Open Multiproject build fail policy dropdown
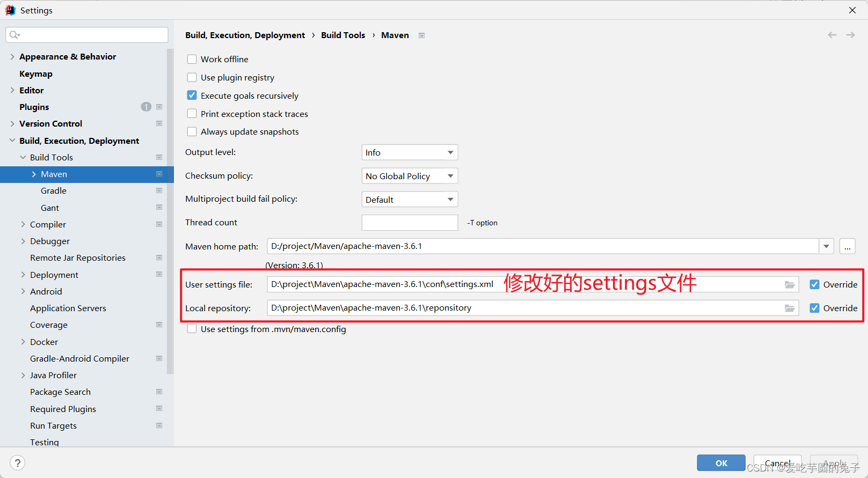The width and height of the screenshot is (868, 478). (410, 199)
